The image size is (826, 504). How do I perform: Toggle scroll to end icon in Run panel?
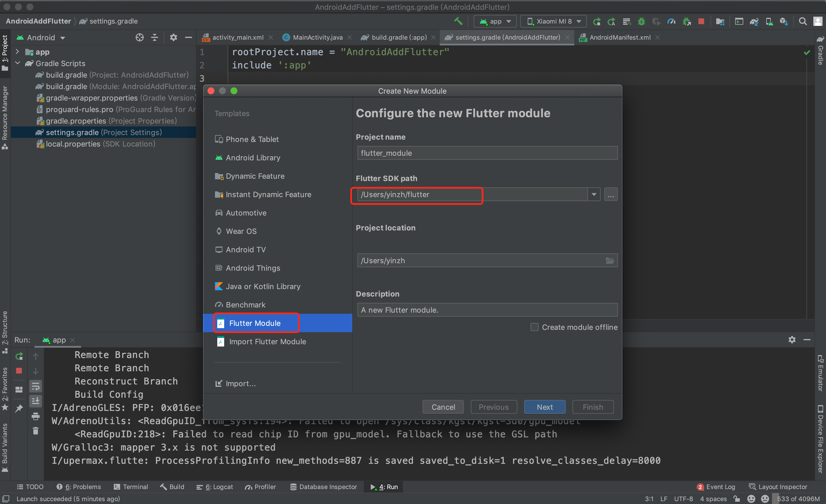[36, 401]
